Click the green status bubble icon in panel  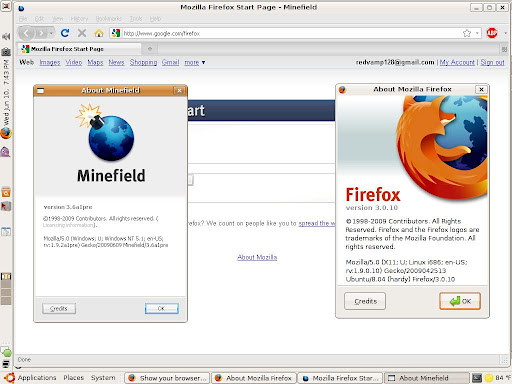pos(6,352)
